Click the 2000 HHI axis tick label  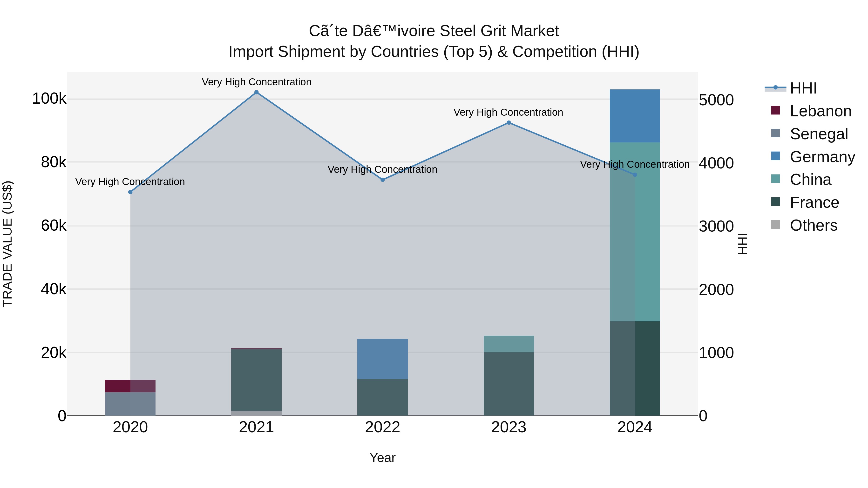point(716,290)
